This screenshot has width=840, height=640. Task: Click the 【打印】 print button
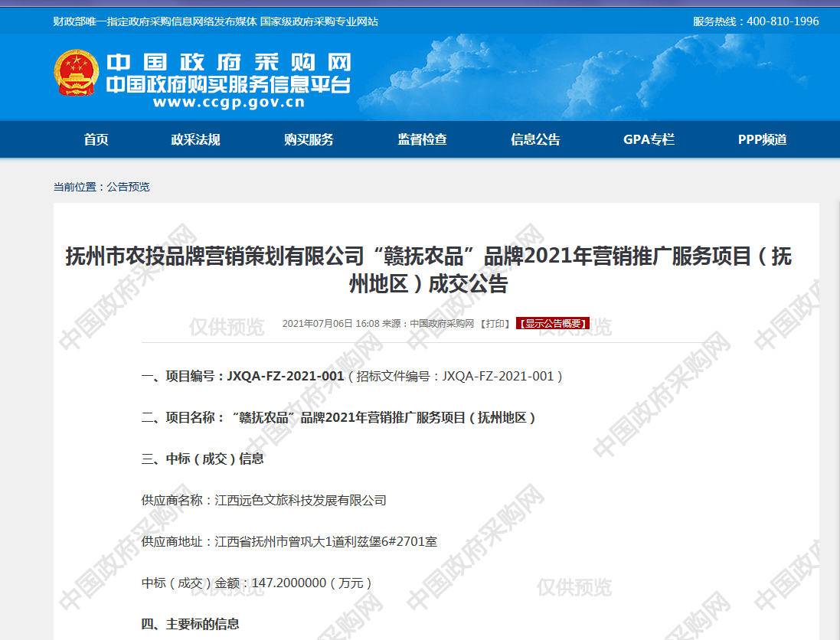pyautogui.click(x=495, y=324)
